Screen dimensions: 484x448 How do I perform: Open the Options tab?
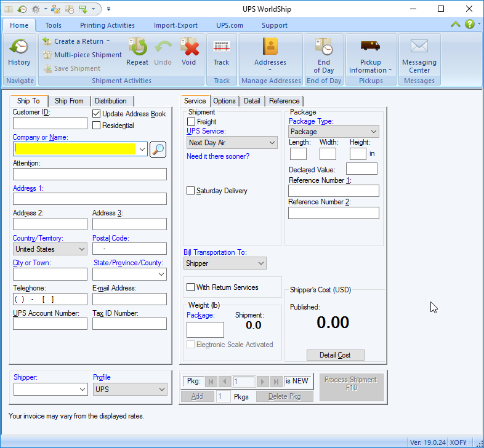coord(224,101)
